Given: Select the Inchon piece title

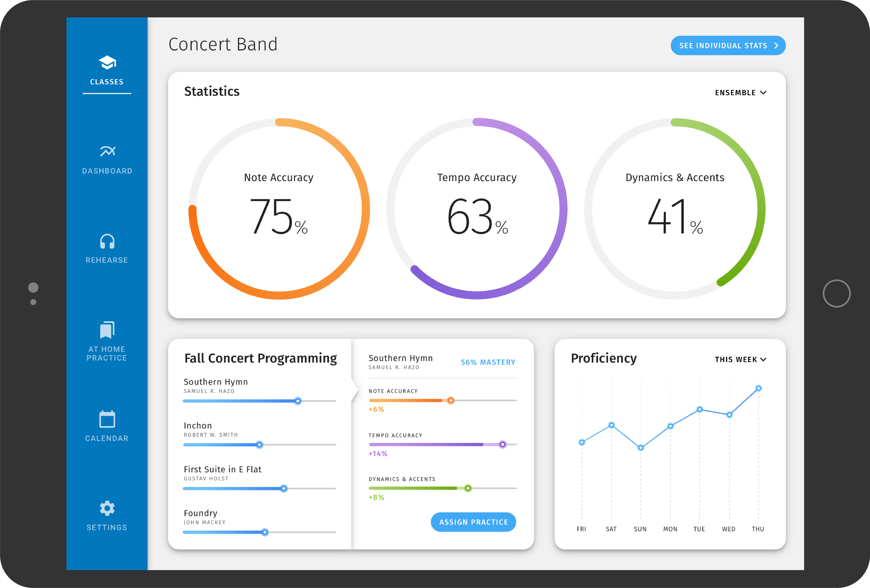Looking at the screenshot, I should coord(198,426).
